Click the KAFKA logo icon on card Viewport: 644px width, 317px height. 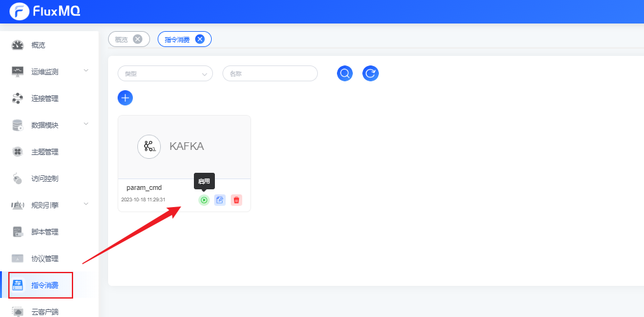pos(149,147)
